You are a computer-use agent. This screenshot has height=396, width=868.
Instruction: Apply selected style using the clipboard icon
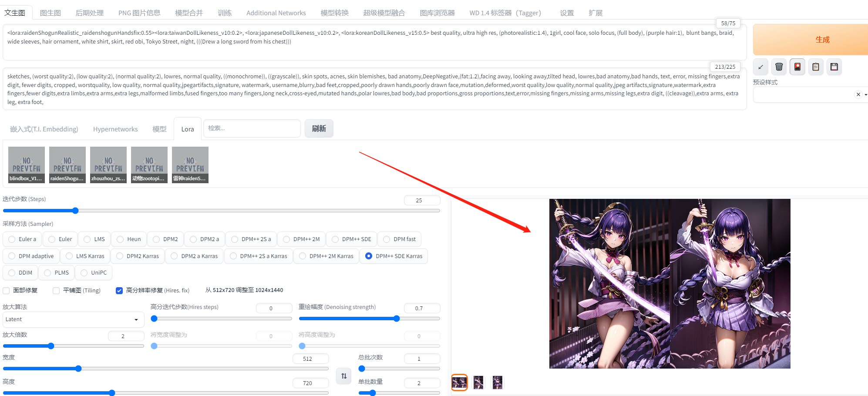816,67
